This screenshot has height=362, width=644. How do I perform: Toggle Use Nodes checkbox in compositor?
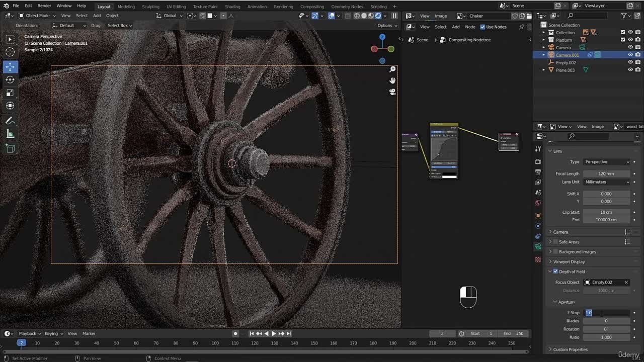pyautogui.click(x=483, y=27)
